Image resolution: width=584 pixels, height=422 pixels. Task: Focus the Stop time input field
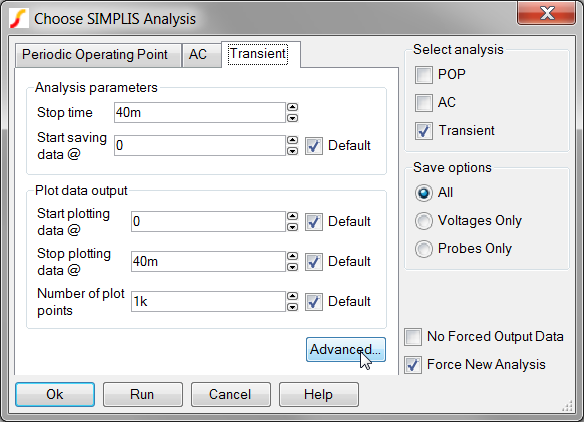(200, 112)
